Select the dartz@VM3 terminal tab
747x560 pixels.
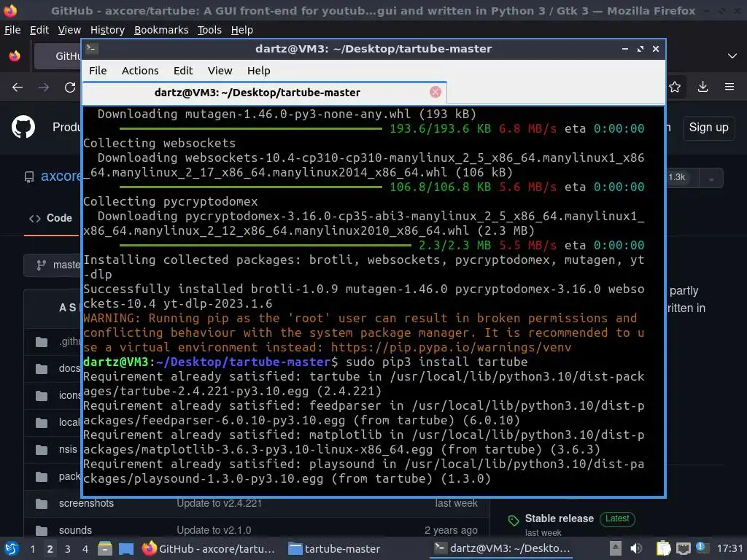264,93
